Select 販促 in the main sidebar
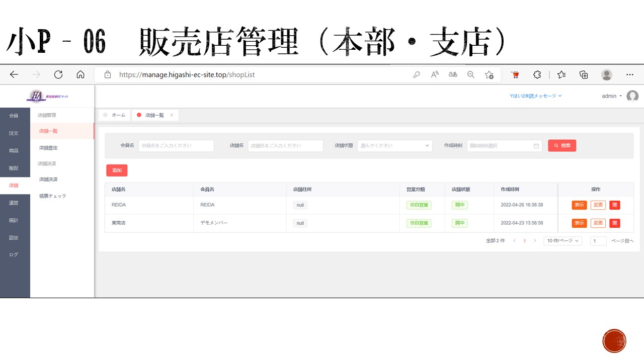 pos(14,168)
